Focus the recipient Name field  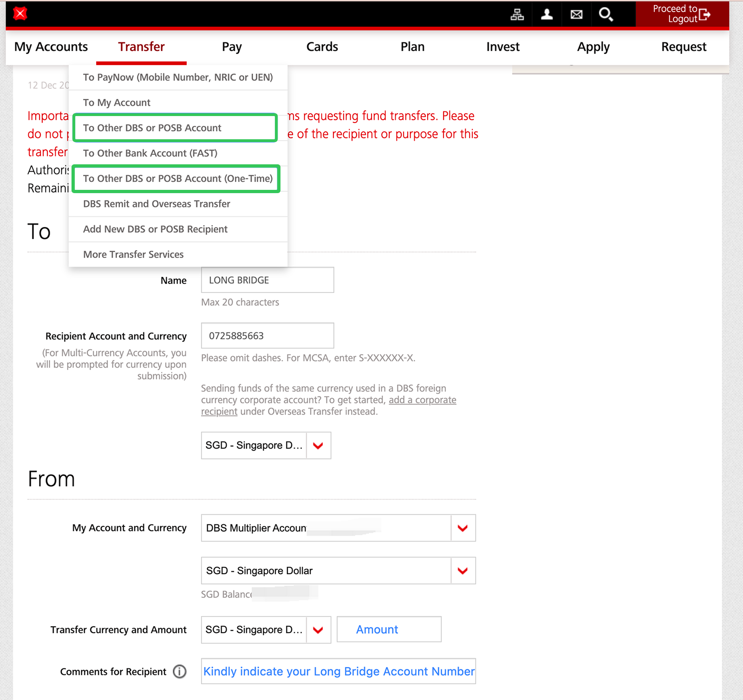[267, 280]
